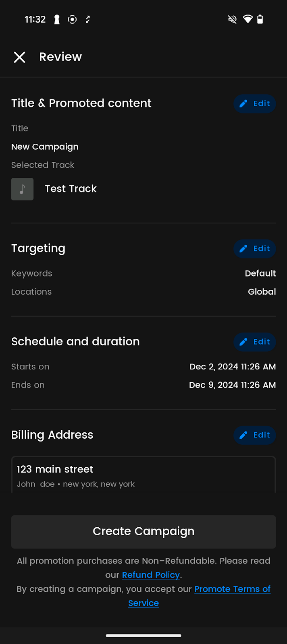Viewport: 287px width, 644px height.
Task: Tap the New Campaign title text
Action: click(x=45, y=147)
